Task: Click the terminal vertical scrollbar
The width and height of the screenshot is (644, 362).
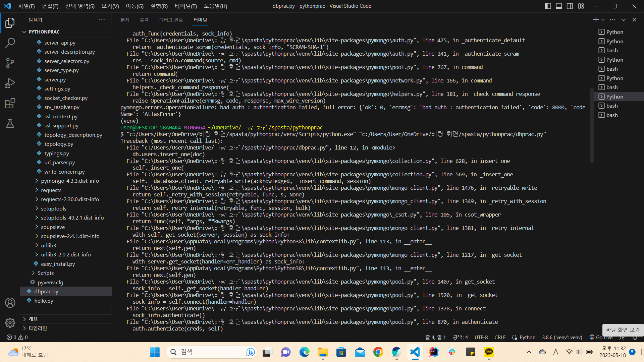Action: [x=591, y=126]
